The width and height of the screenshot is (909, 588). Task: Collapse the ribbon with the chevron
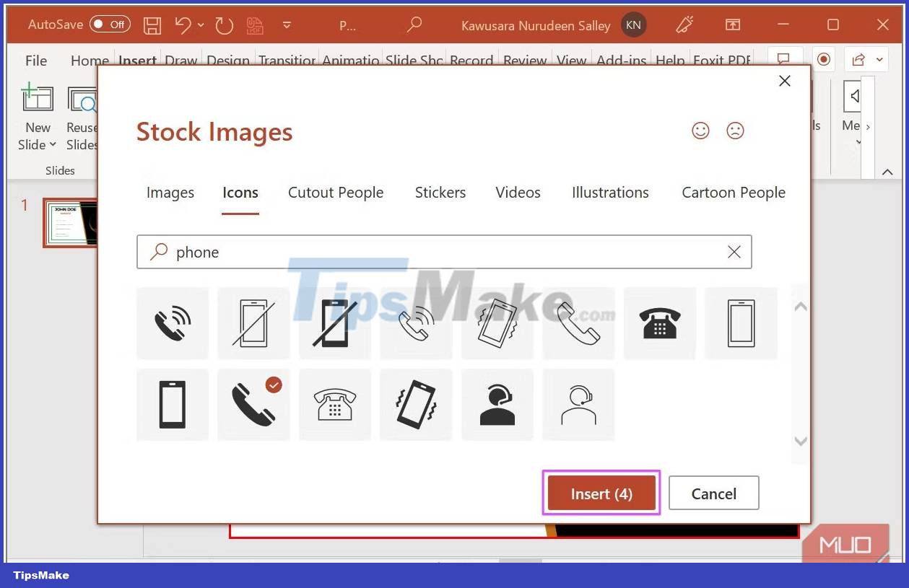887,172
